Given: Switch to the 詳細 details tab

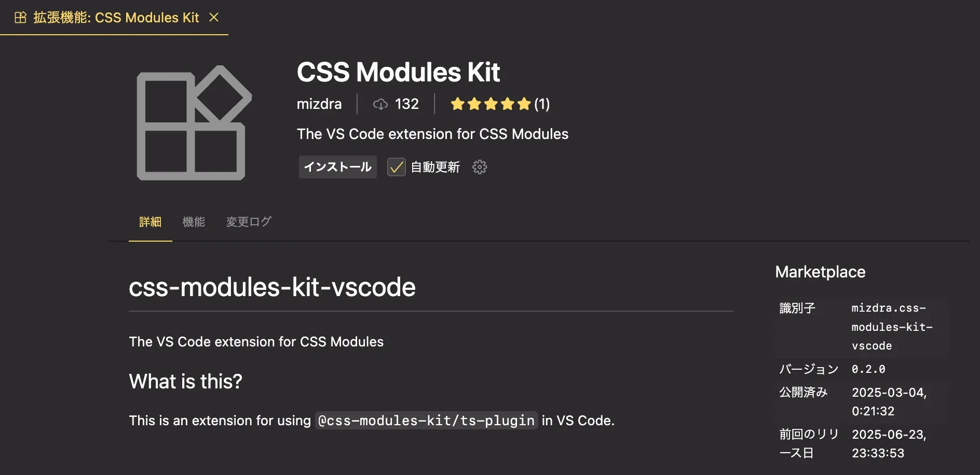Looking at the screenshot, I should coord(150,222).
